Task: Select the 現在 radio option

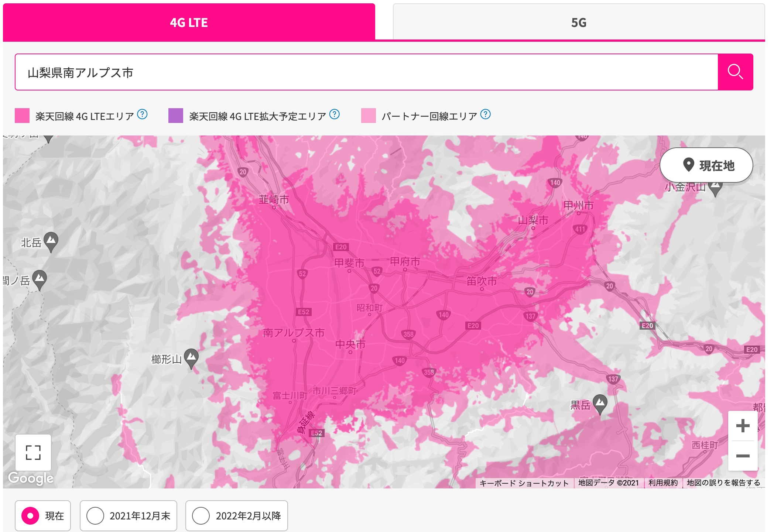Action: click(x=30, y=516)
